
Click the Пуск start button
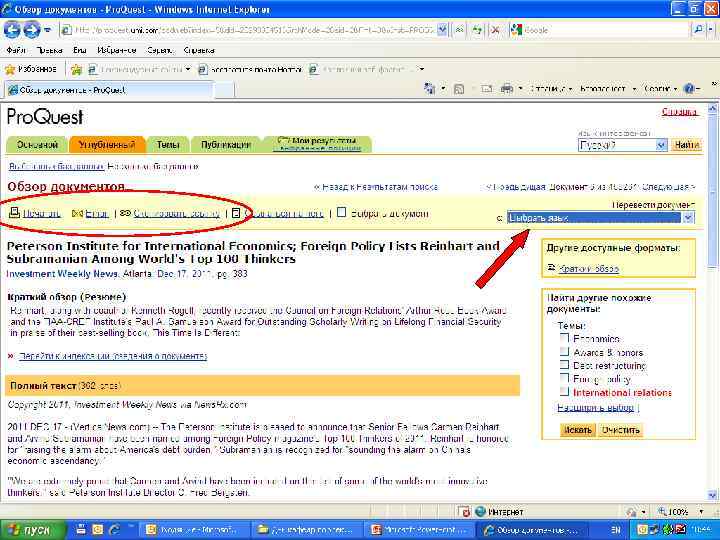click(x=32, y=530)
